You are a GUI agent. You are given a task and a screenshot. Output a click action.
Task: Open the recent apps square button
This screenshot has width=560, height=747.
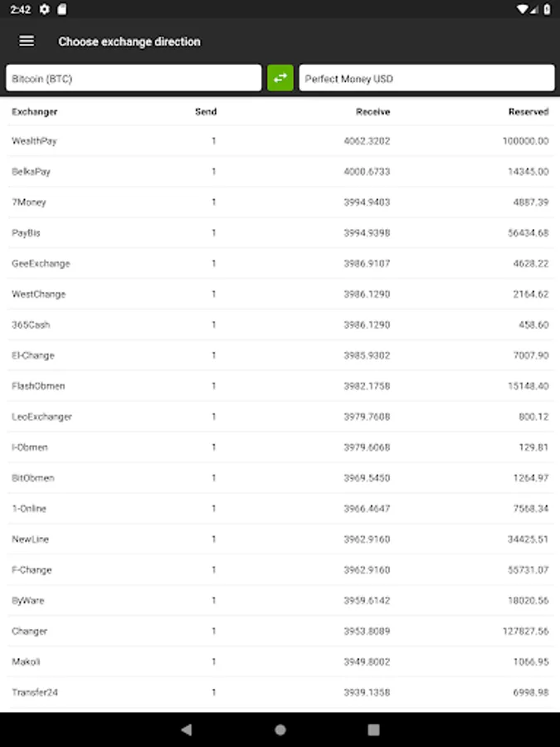(x=373, y=730)
